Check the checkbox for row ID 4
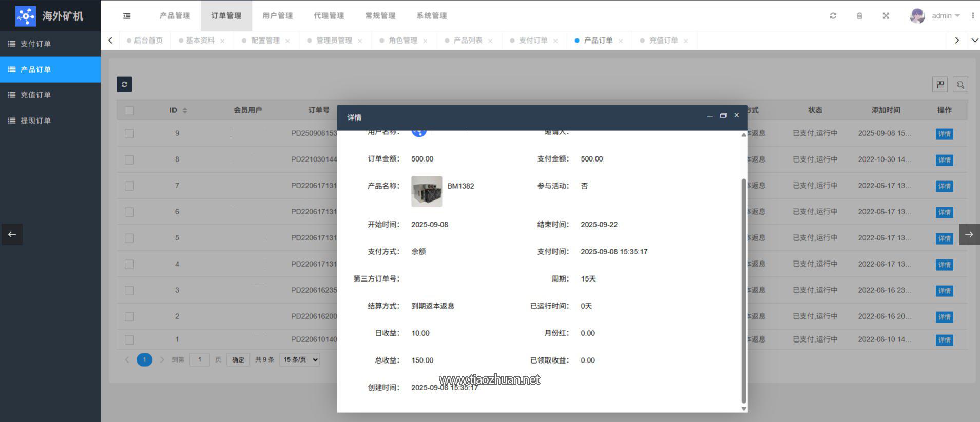The height and width of the screenshot is (422, 980). click(x=129, y=264)
